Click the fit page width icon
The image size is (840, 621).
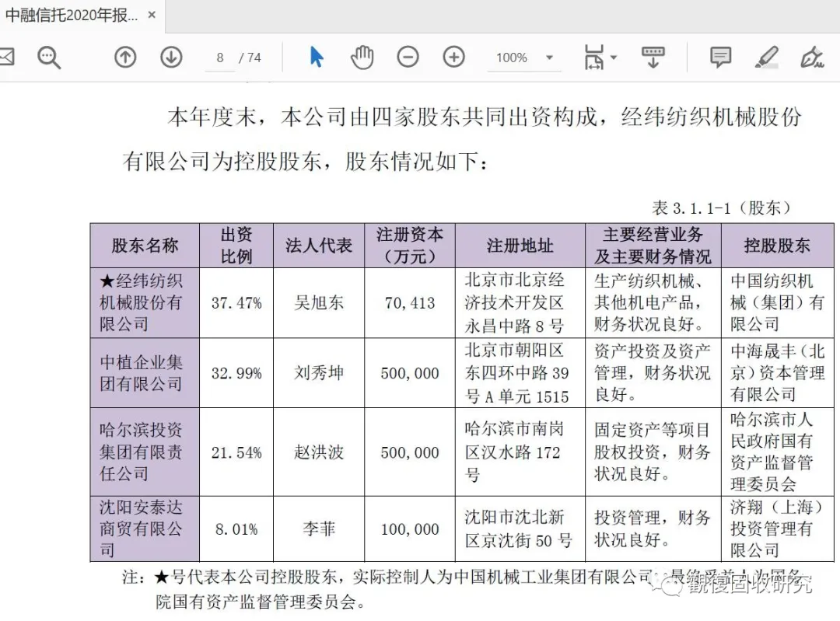(593, 57)
